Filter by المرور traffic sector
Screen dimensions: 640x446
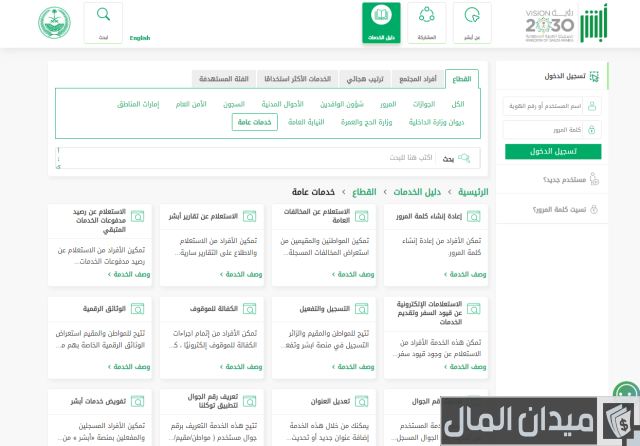388,104
